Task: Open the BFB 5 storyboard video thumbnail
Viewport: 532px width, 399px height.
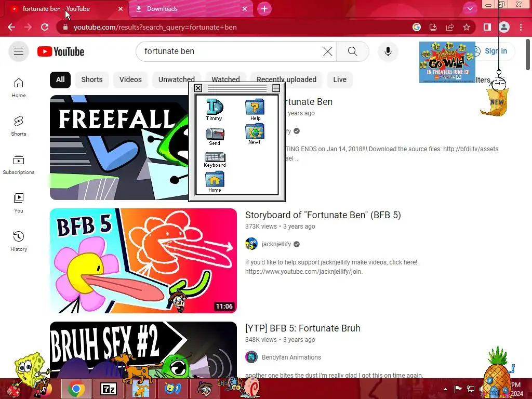Action: click(143, 261)
